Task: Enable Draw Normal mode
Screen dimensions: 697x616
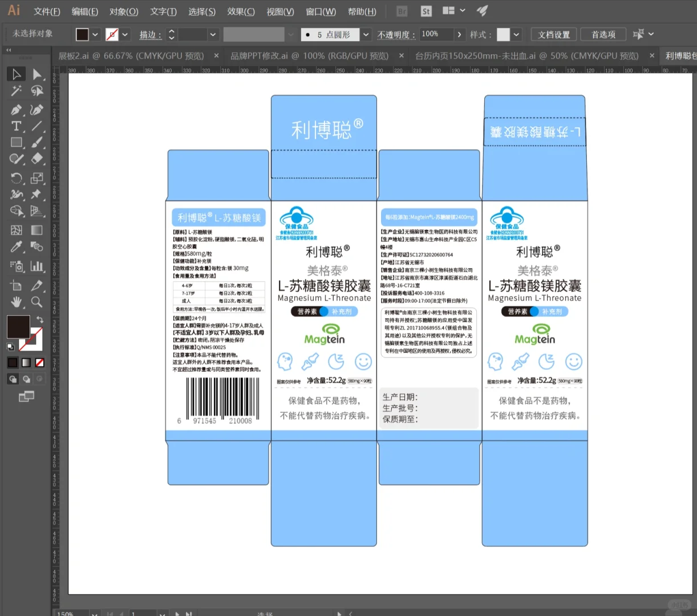Action: (x=13, y=379)
